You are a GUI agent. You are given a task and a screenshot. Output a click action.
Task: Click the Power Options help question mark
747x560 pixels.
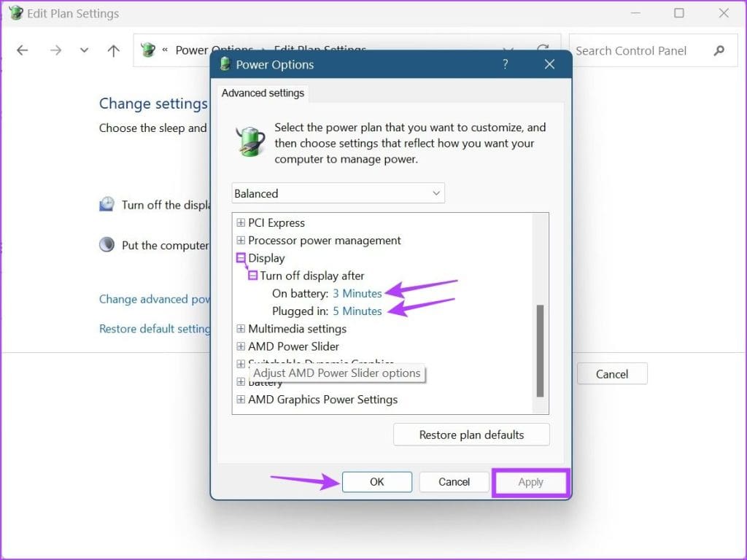click(x=505, y=64)
